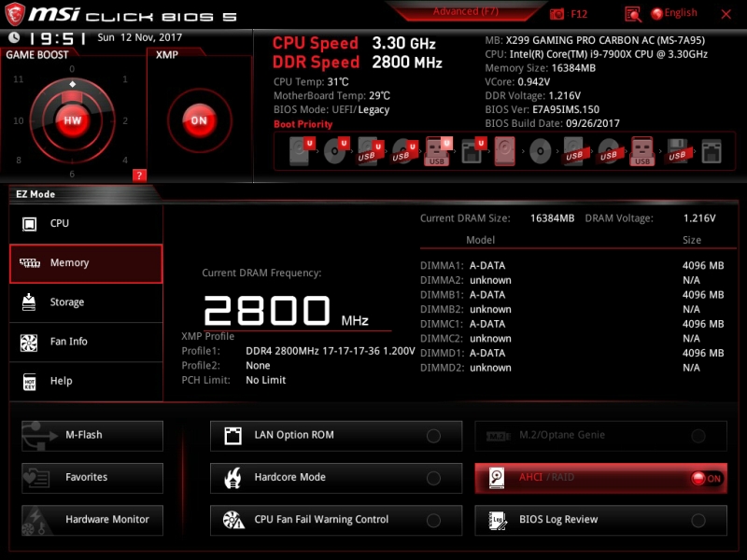Open Hardware Monitor
747x560 pixels.
tap(92, 520)
